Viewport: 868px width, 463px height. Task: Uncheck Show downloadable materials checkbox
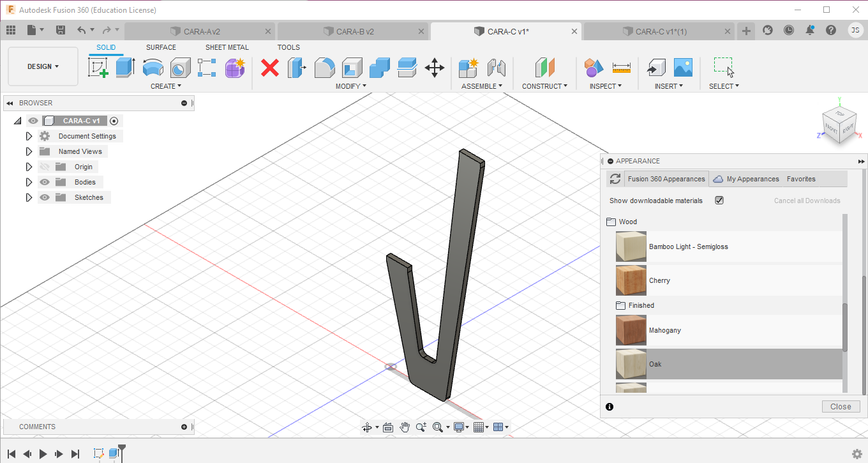tap(719, 201)
